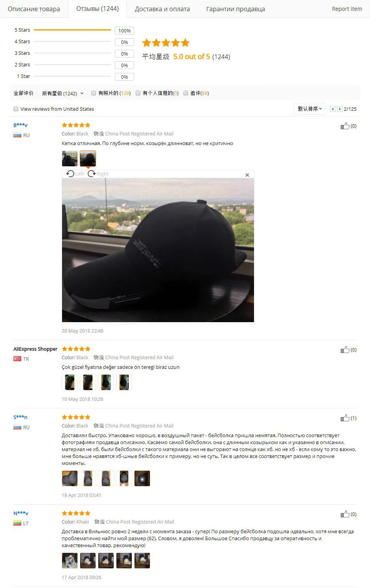Go to the previous review page arrow
The height and width of the screenshot is (588, 370).
point(333,109)
